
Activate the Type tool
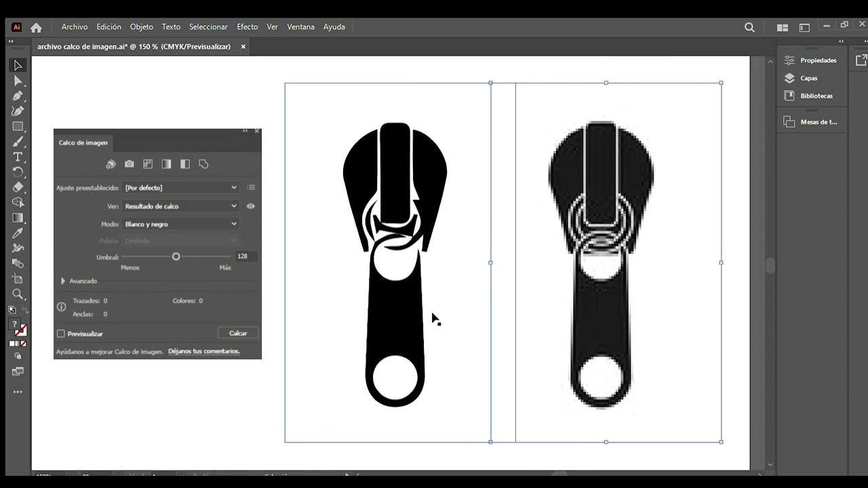pos(18,157)
